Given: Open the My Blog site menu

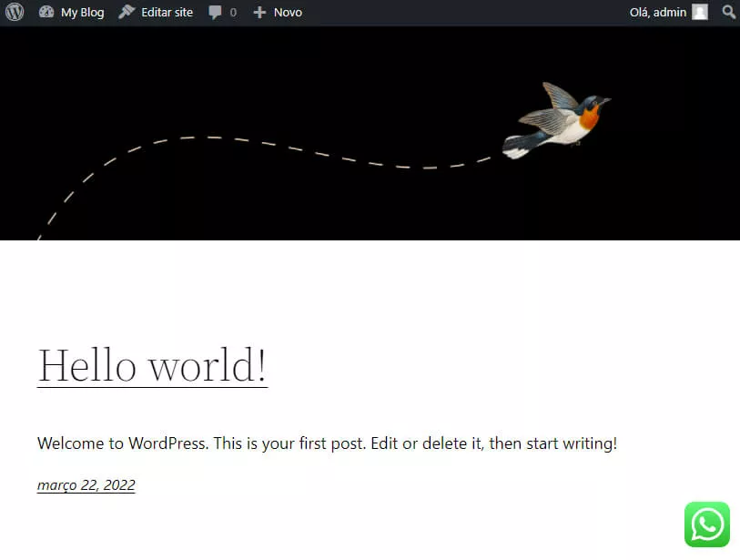Looking at the screenshot, I should [x=82, y=13].
